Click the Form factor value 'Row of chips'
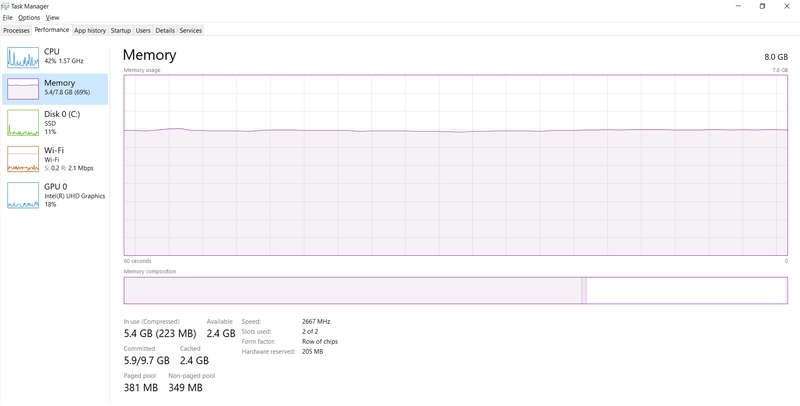 pyautogui.click(x=320, y=342)
